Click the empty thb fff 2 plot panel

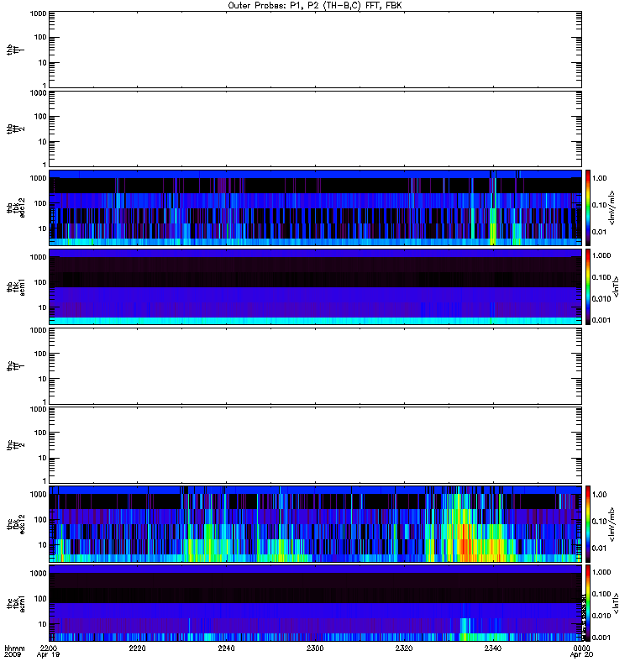[315, 129]
